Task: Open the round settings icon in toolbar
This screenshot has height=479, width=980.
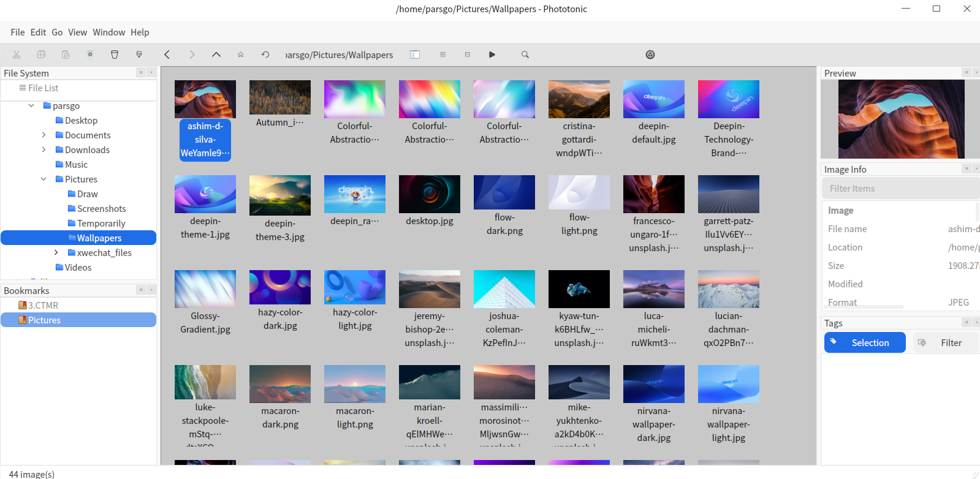Action: [x=650, y=55]
